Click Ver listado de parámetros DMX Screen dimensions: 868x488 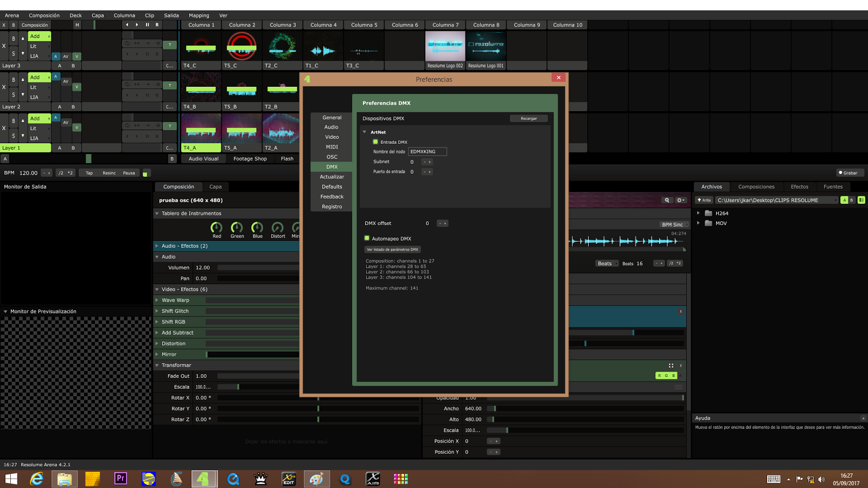392,249
